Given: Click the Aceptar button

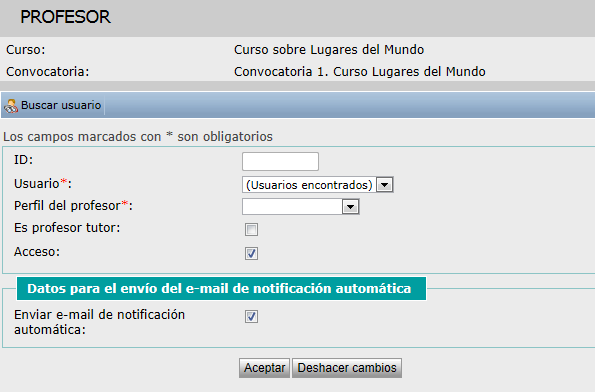Looking at the screenshot, I should point(264,368).
